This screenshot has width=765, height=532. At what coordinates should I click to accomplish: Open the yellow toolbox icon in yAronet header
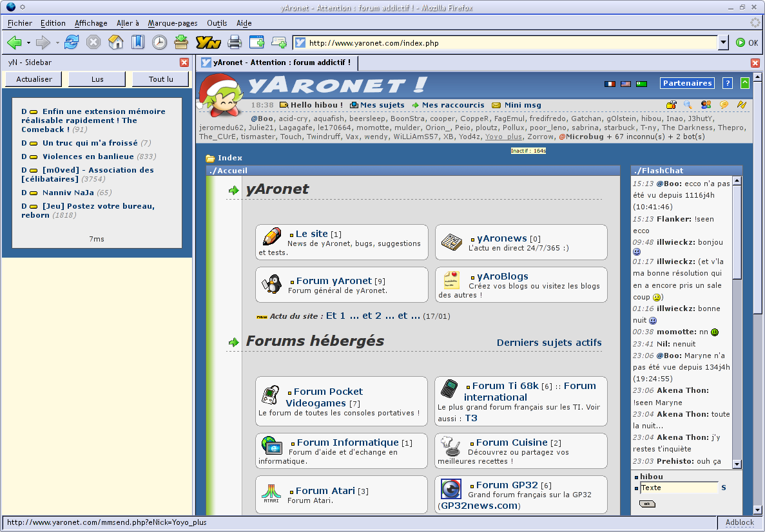point(672,105)
